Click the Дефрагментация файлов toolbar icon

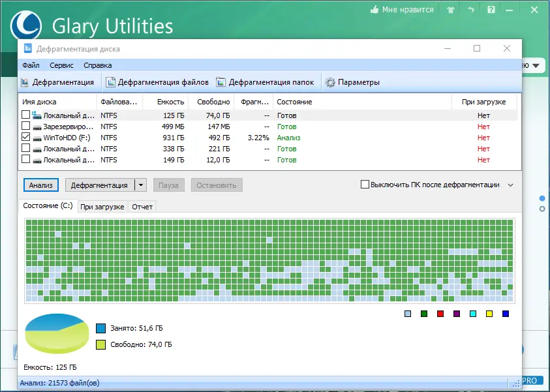pyautogui.click(x=110, y=82)
